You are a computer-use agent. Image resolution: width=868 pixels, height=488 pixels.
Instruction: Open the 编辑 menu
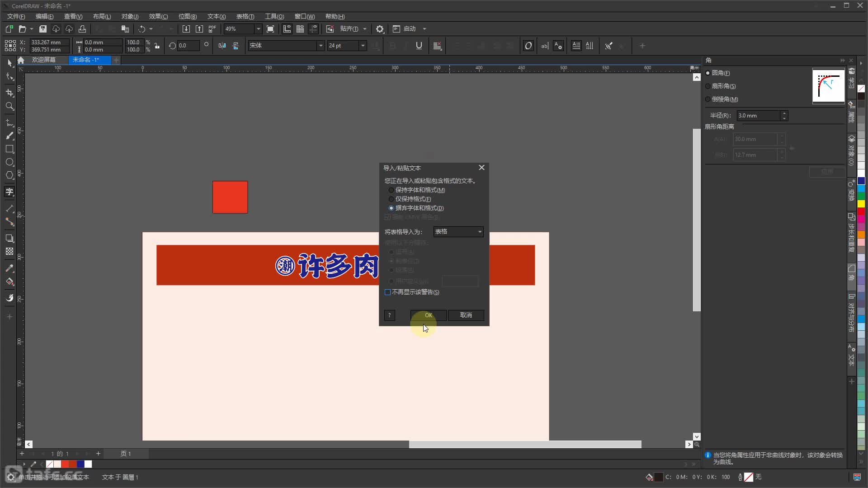[x=44, y=16]
